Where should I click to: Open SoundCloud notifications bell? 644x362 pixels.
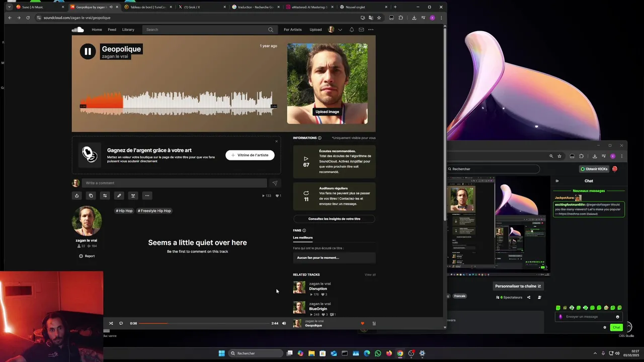[352, 30]
